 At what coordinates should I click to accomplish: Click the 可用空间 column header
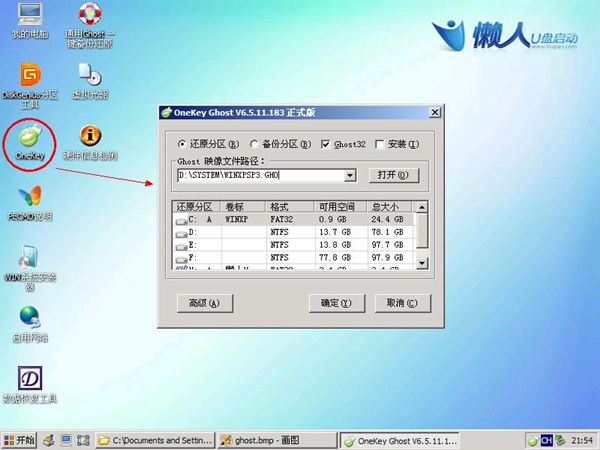pyautogui.click(x=340, y=207)
